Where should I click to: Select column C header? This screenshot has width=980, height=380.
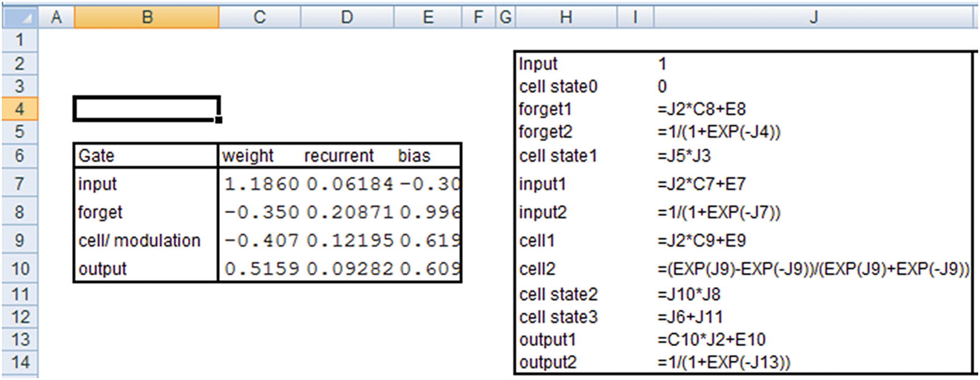pyautogui.click(x=259, y=18)
